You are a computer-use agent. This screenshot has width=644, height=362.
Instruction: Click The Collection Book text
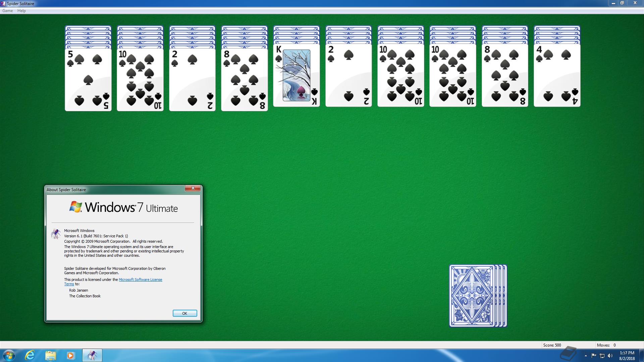click(x=85, y=296)
